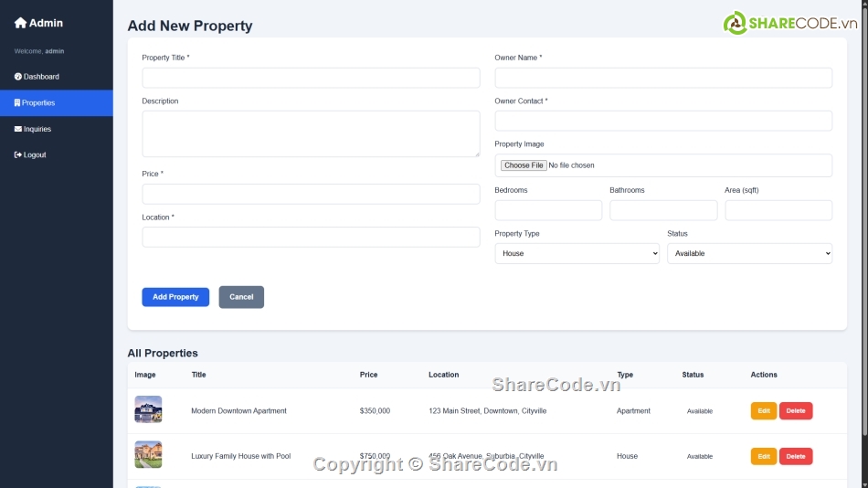Image resolution: width=868 pixels, height=488 pixels.
Task: Click the Price column header
Action: (x=369, y=375)
